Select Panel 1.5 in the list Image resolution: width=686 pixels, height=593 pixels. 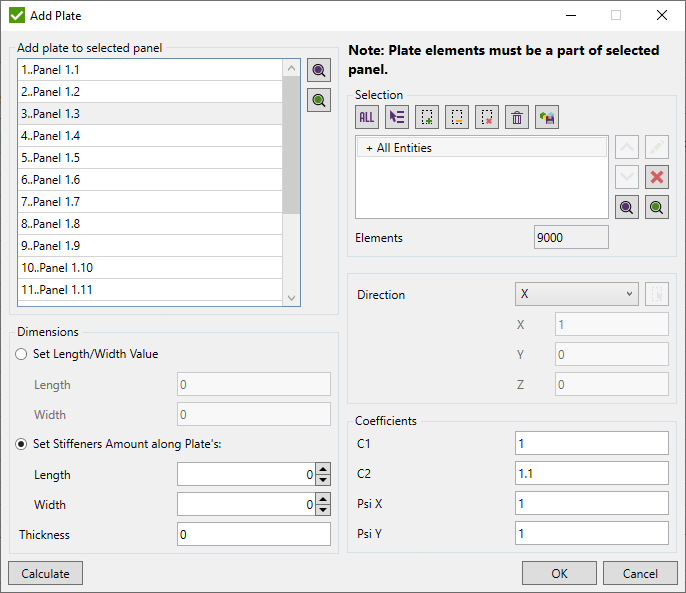150,158
